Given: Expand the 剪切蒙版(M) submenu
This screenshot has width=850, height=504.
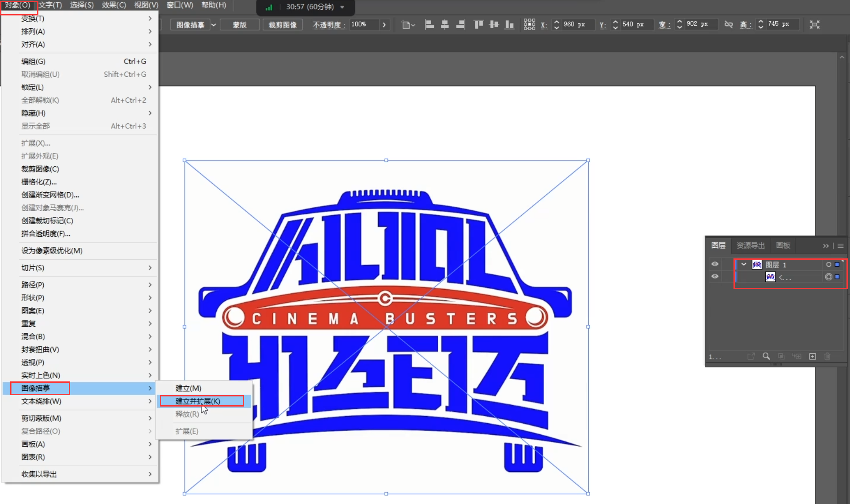Looking at the screenshot, I should [80, 418].
